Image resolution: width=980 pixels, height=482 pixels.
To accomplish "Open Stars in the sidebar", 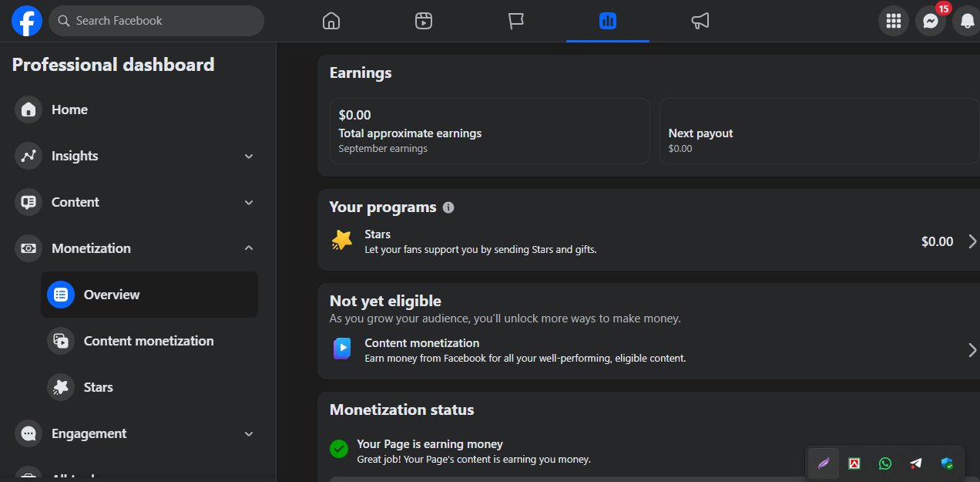I will pyautogui.click(x=149, y=387).
